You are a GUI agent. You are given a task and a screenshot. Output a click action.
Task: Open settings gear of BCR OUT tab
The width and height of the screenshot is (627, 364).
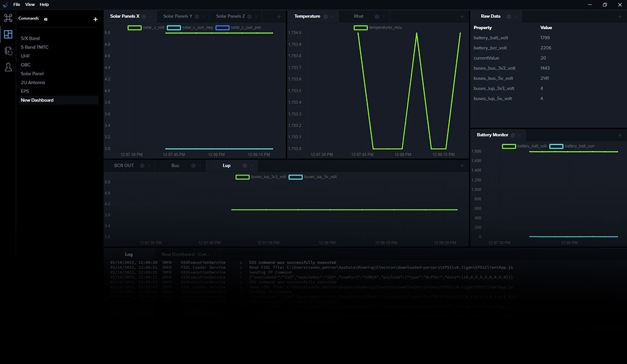pos(142,165)
